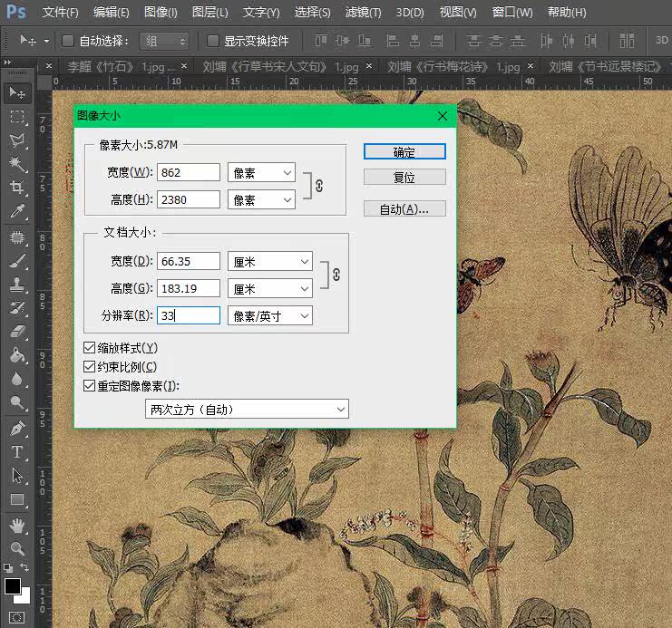Viewport: 672px width, 628px height.
Task: Click resolution field showing 33
Action: 189,315
